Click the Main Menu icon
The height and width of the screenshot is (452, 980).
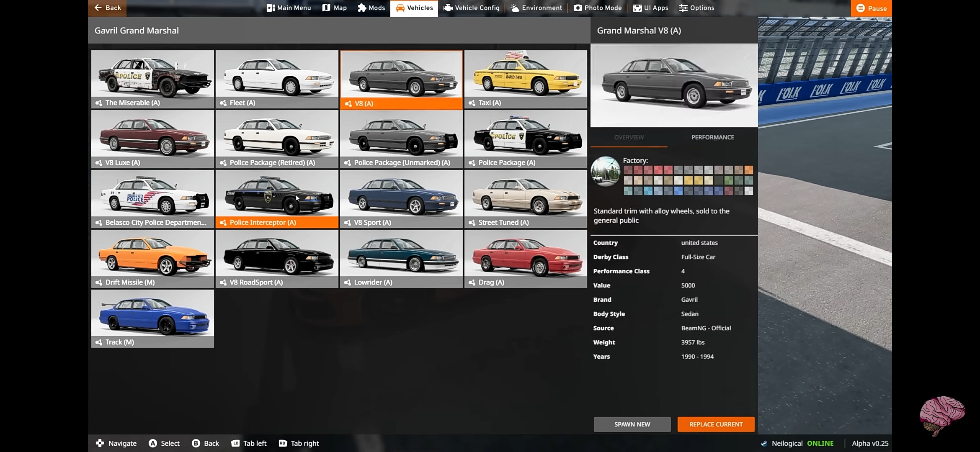(x=271, y=8)
